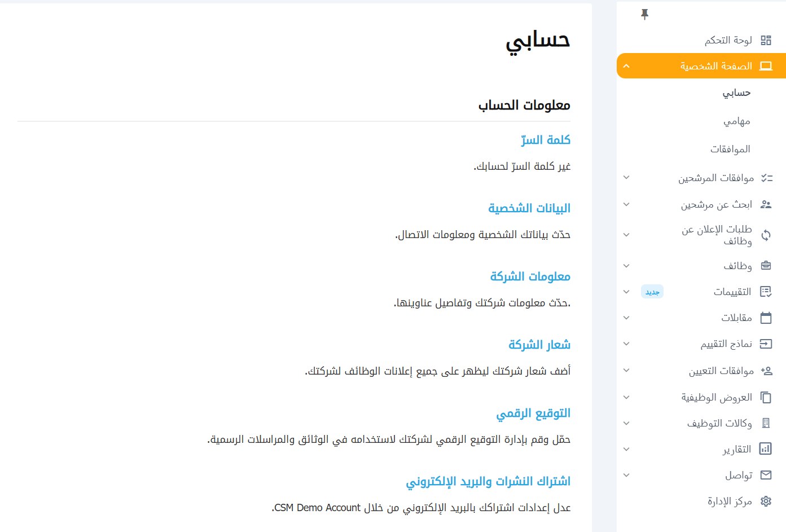This screenshot has width=786, height=532.
Task: Click the checklist icon beside موافقات المرشحين
Action: pos(766,178)
